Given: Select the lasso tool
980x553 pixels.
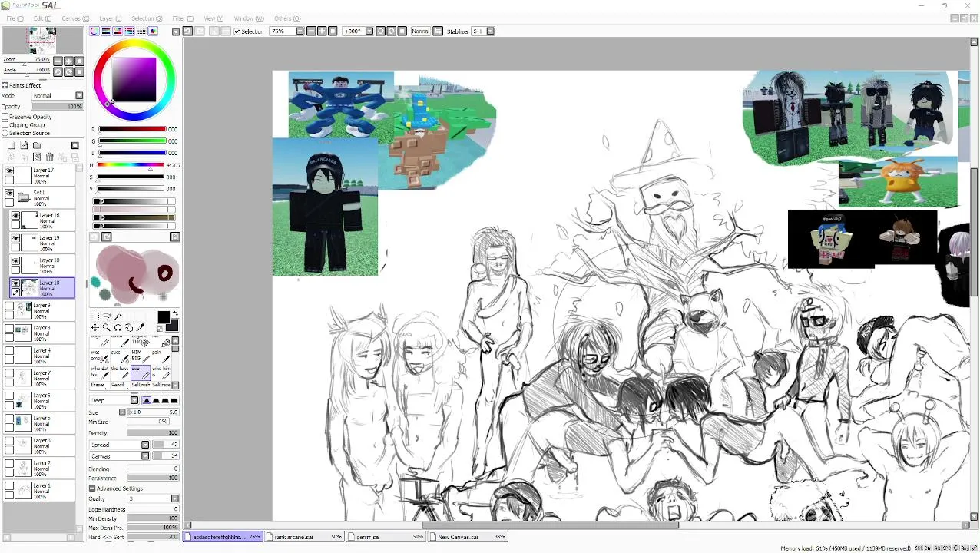Looking at the screenshot, I should 107,316.
